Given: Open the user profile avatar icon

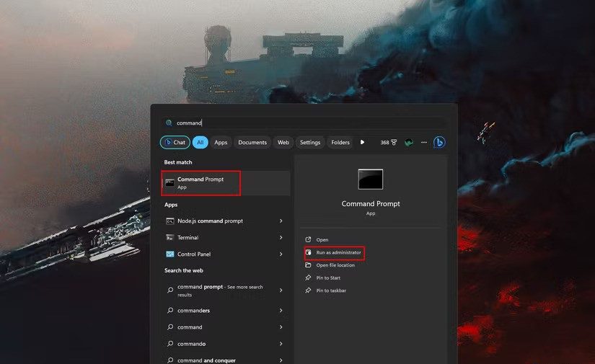Looking at the screenshot, I should click(x=409, y=143).
